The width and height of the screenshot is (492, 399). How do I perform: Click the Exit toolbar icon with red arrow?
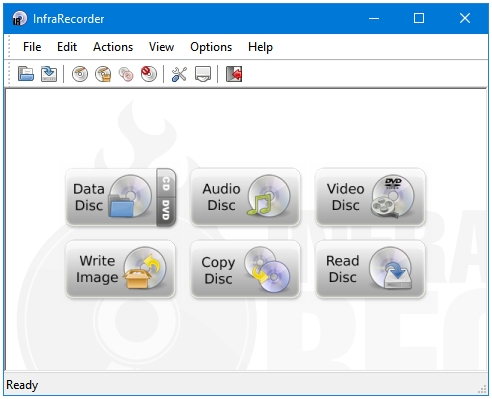(x=234, y=74)
